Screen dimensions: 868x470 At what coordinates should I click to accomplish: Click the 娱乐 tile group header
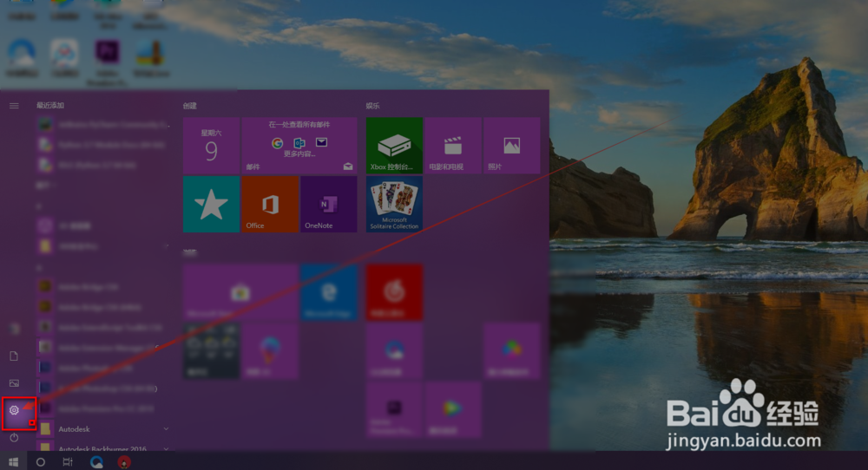click(x=372, y=106)
